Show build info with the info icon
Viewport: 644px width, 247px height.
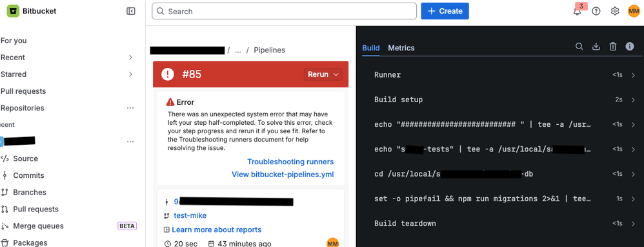tap(630, 47)
